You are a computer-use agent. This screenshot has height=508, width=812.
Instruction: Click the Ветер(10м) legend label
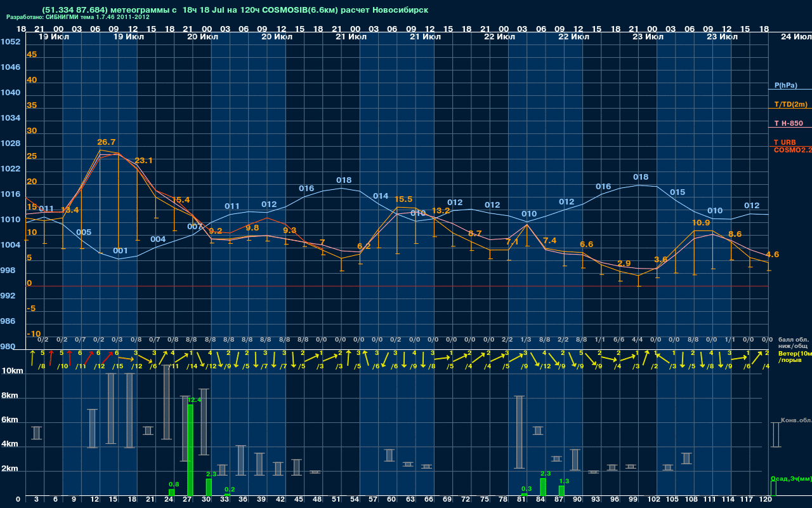(795, 352)
